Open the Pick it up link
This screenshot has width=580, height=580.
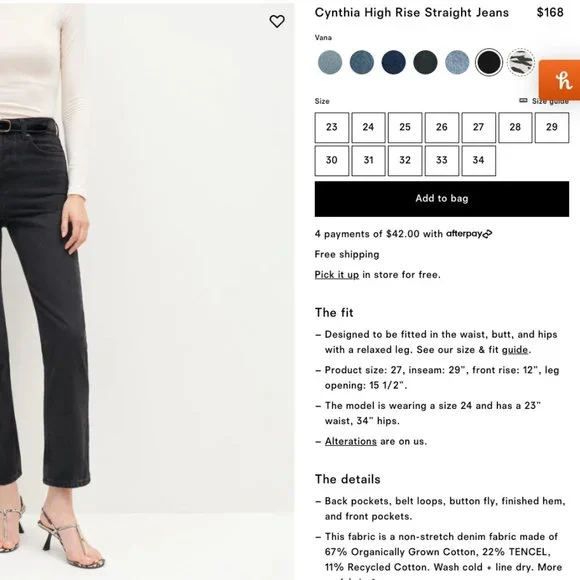coord(337,275)
